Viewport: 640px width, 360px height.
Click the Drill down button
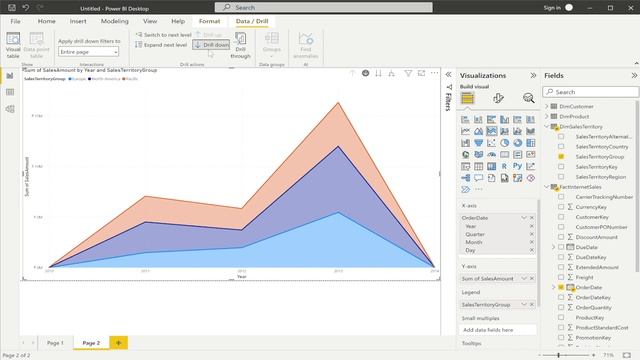point(211,45)
